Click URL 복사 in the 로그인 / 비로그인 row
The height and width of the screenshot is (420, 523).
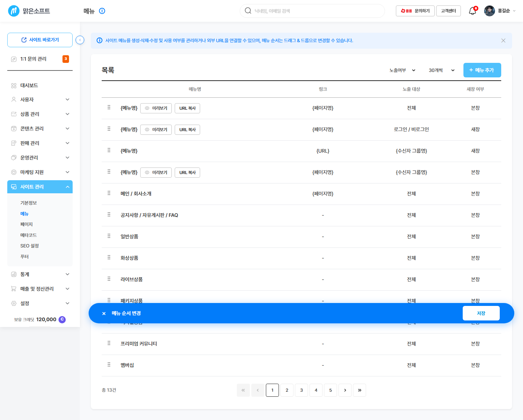click(187, 130)
